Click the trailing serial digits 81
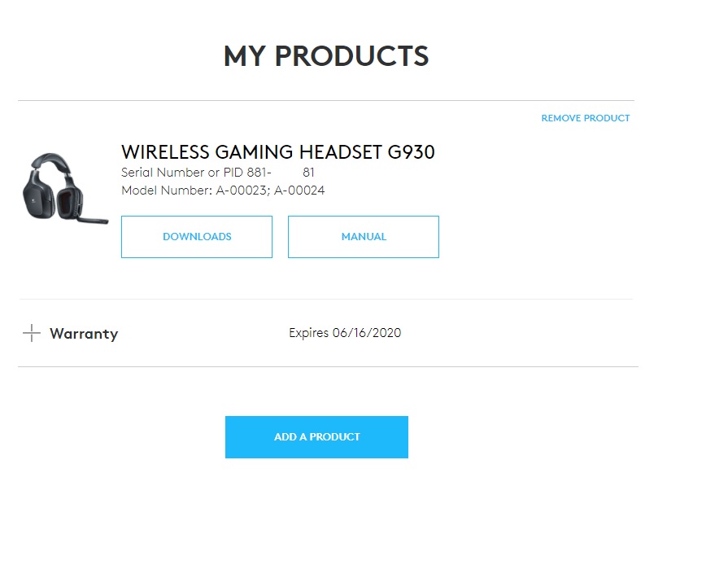The image size is (728, 565). tap(309, 173)
